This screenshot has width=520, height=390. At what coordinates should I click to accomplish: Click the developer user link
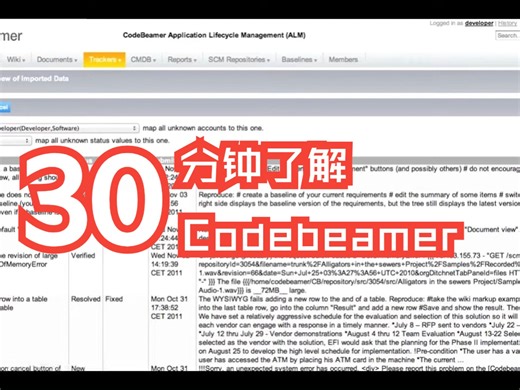tap(479, 23)
